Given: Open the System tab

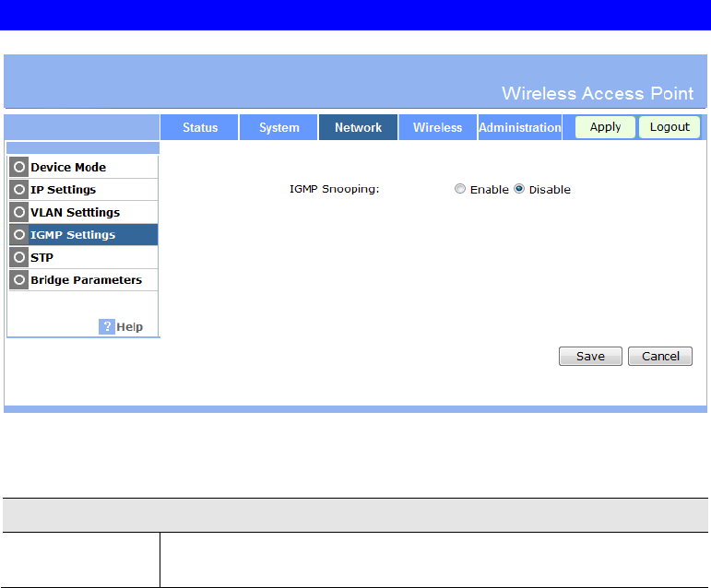Looking at the screenshot, I should (x=278, y=127).
